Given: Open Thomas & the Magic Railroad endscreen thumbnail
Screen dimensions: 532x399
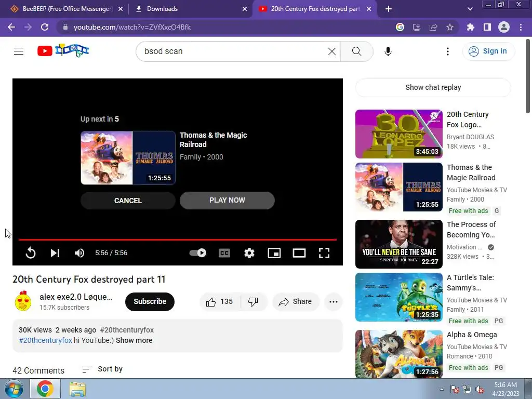Looking at the screenshot, I should point(128,158).
